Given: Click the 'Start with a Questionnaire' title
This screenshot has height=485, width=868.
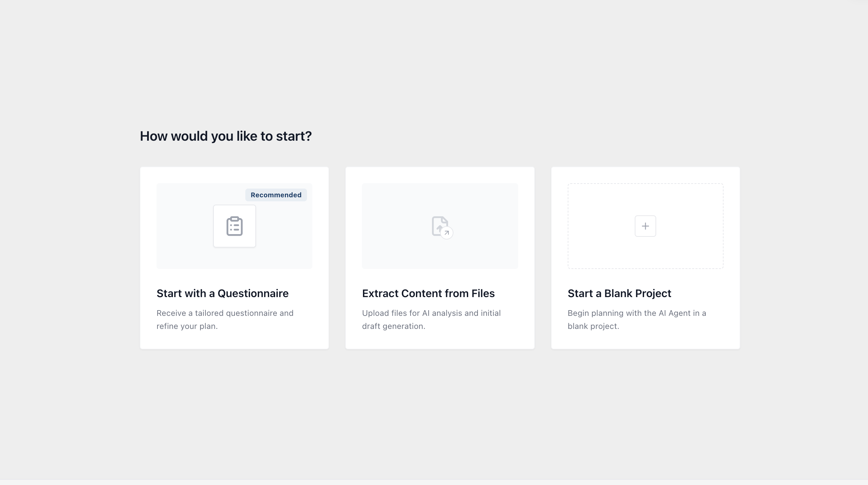Looking at the screenshot, I should [223, 293].
